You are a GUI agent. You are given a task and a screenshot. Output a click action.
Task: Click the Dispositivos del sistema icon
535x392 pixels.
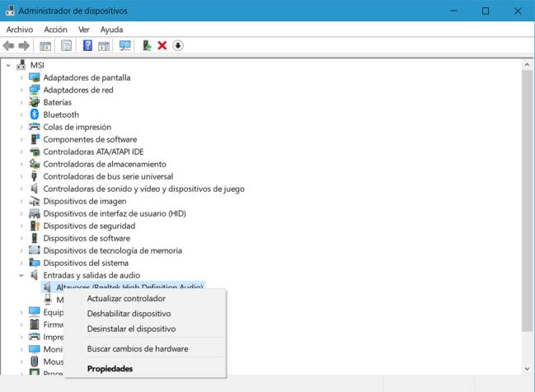pyautogui.click(x=34, y=263)
